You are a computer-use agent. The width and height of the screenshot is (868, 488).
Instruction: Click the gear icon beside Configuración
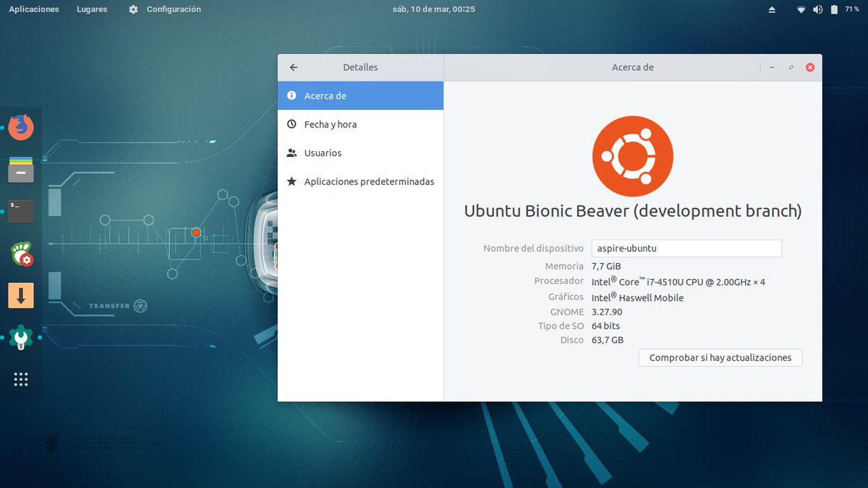(133, 9)
